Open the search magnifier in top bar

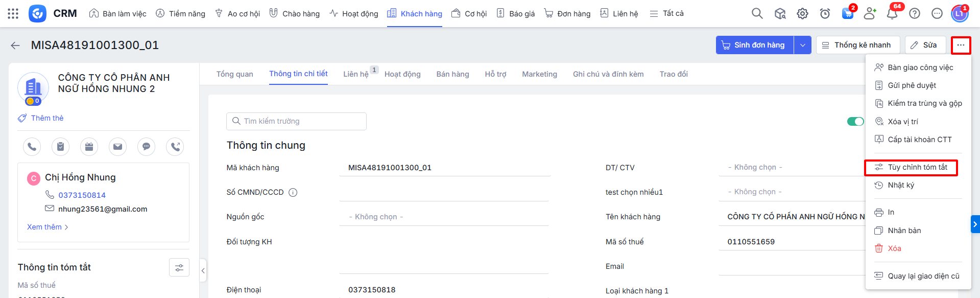click(x=757, y=14)
